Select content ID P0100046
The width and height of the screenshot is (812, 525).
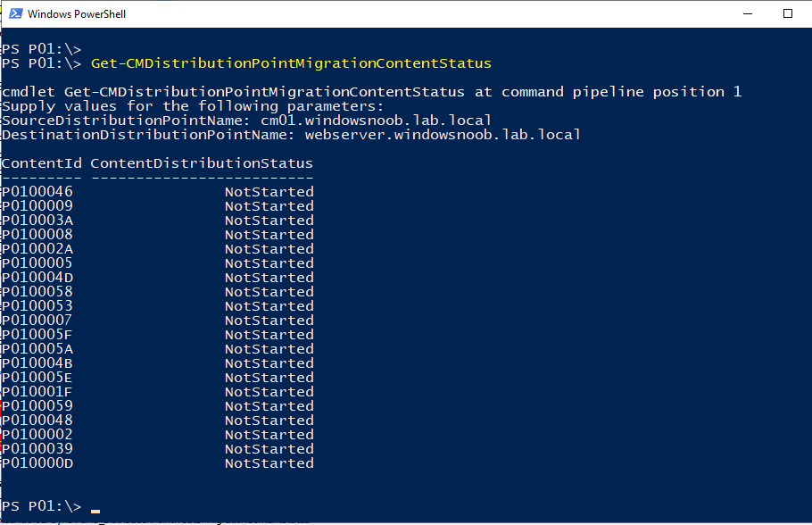[37, 192]
